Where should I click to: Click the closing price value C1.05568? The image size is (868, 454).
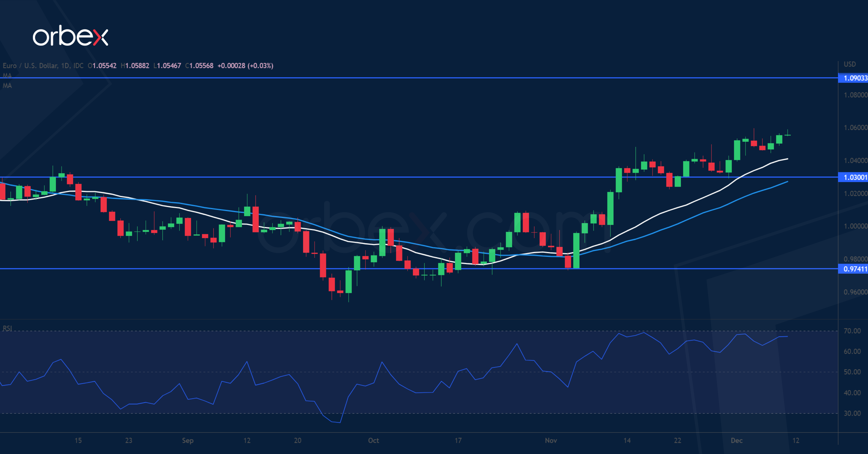[x=199, y=66]
